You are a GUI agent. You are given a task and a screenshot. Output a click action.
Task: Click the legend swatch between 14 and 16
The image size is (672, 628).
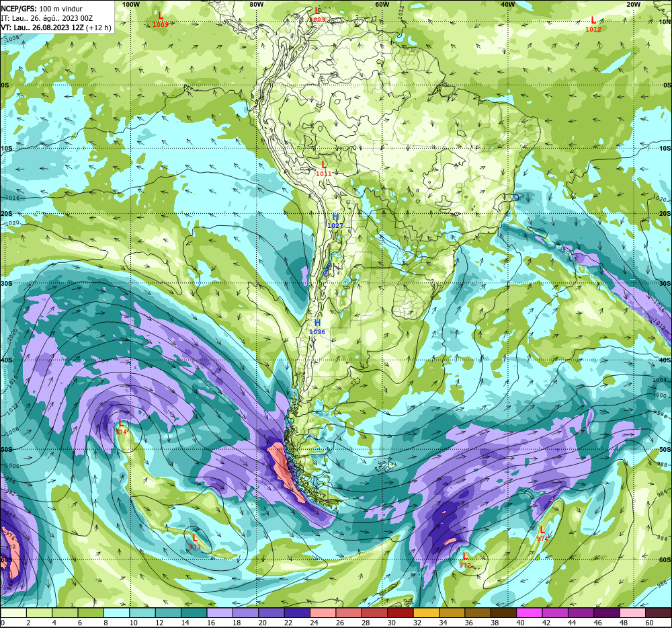point(194,613)
